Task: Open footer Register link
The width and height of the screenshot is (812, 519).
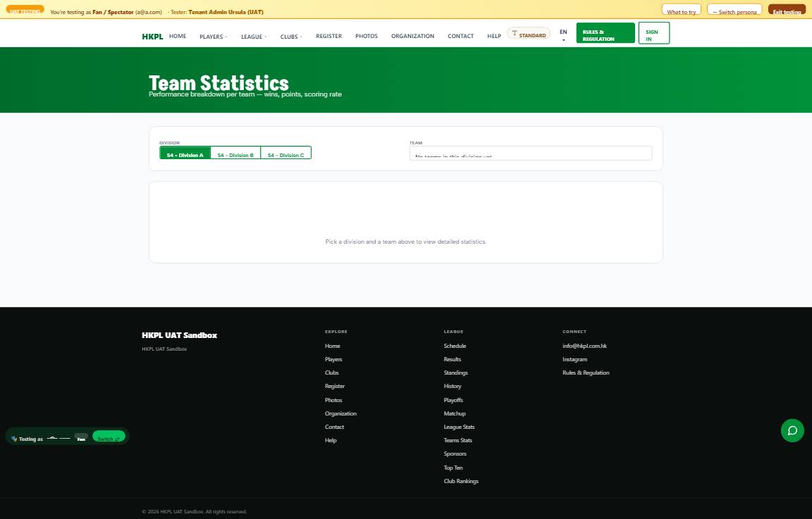Action: tap(335, 386)
